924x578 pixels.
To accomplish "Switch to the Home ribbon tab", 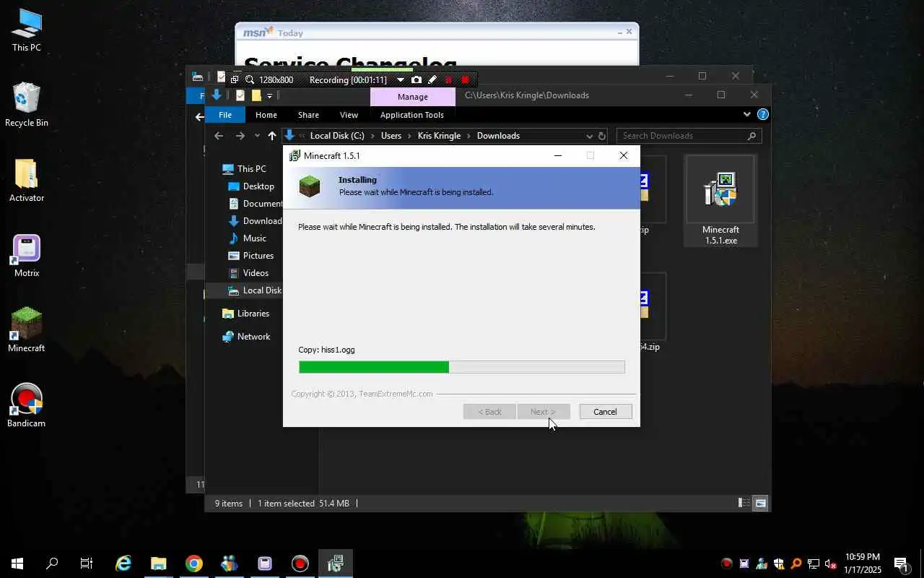I will 266,115.
